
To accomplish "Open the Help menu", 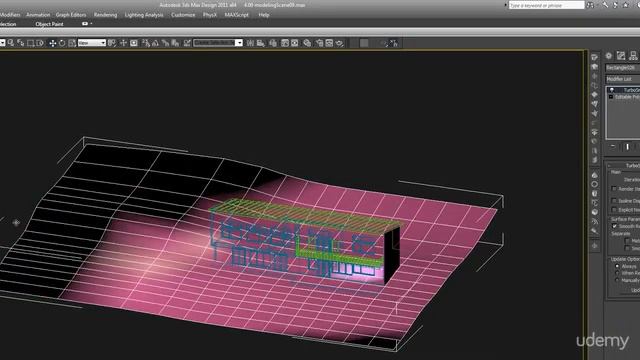I will [x=264, y=15].
